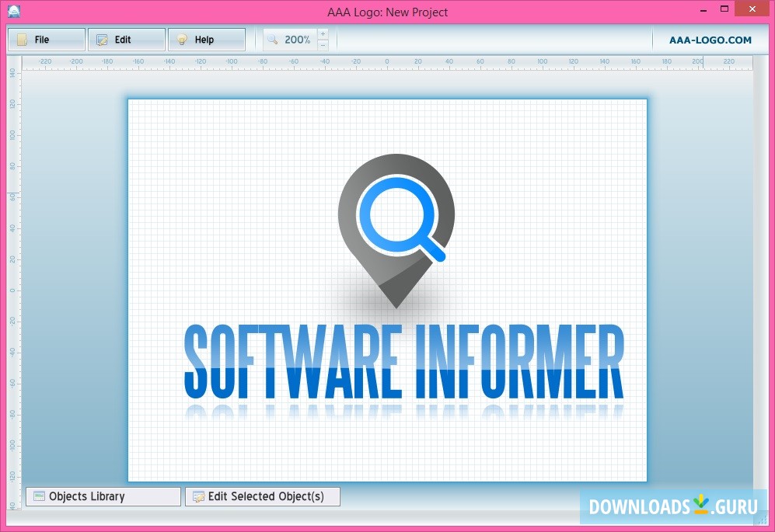775x532 pixels.
Task: Open the Edit menu
Action: (126, 40)
